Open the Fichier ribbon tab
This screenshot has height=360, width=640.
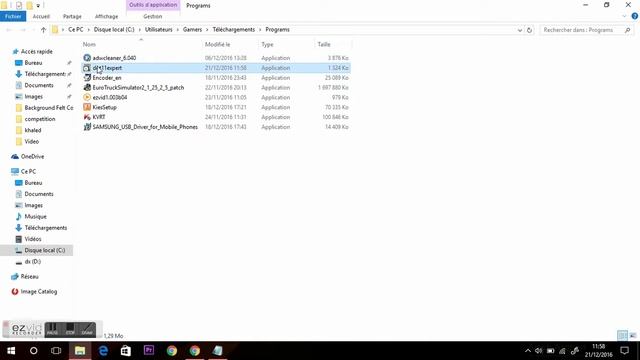pyautogui.click(x=13, y=16)
